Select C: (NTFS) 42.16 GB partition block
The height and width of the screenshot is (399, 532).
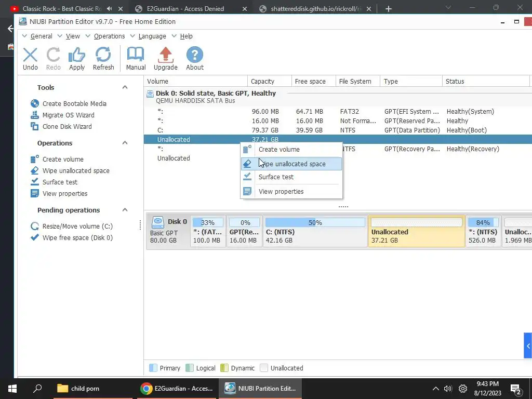coord(315,232)
